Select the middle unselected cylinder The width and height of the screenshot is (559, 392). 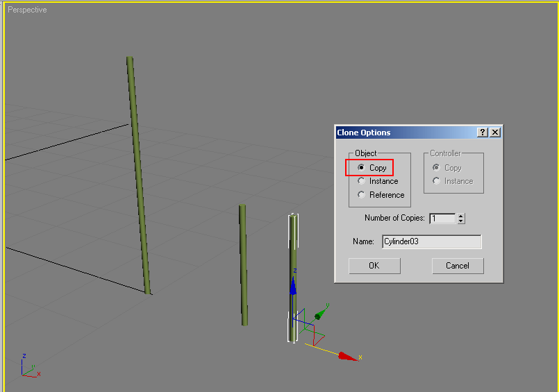[243, 265]
